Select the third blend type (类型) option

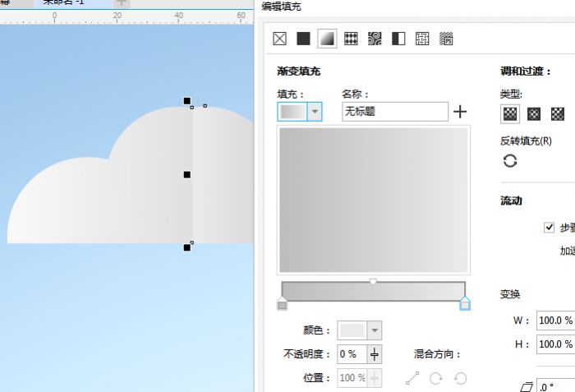click(x=558, y=113)
